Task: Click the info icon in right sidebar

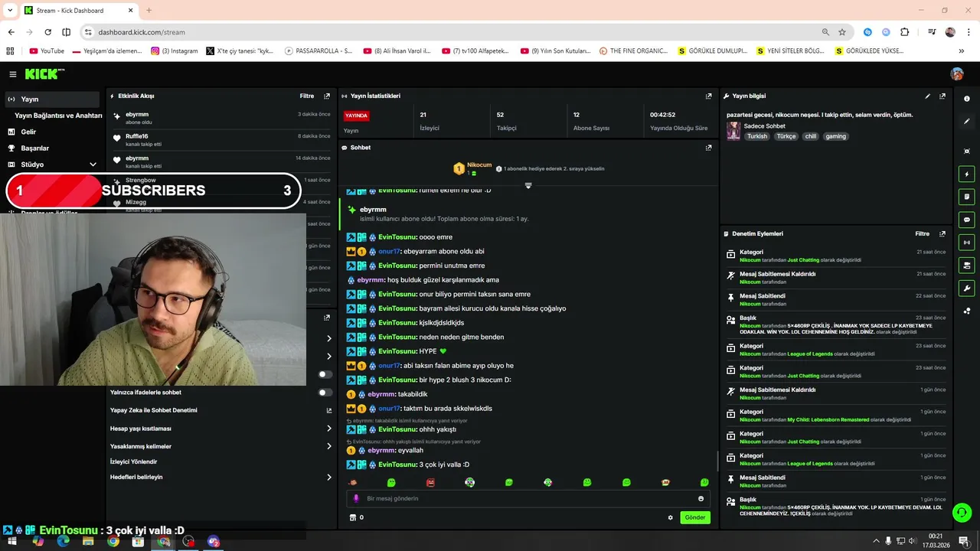Action: [x=967, y=99]
